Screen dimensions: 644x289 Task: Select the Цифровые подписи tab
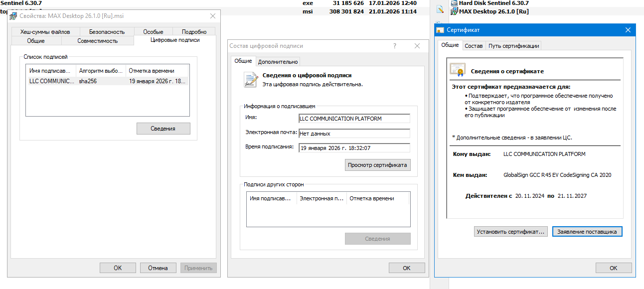pos(175,40)
